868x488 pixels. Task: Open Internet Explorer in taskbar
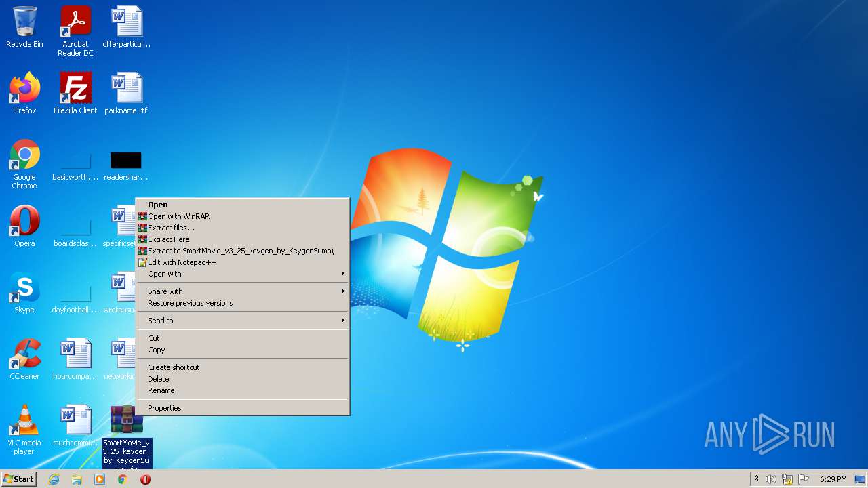[54, 479]
